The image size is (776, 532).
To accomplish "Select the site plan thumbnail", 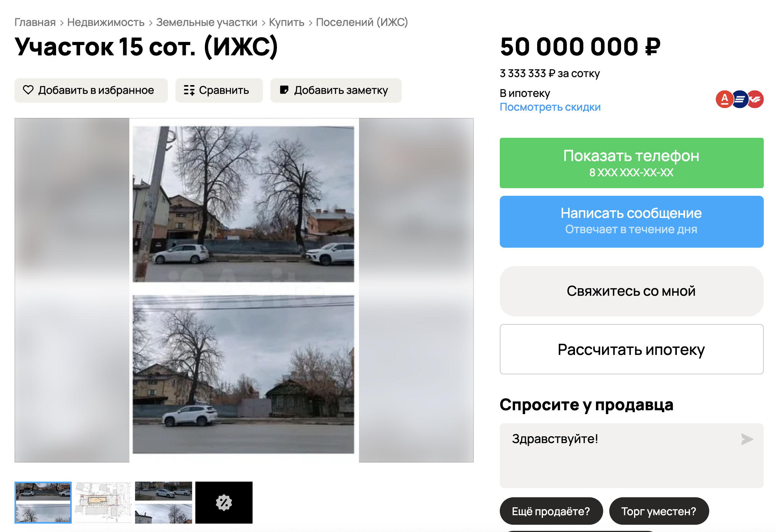I will (x=103, y=503).
